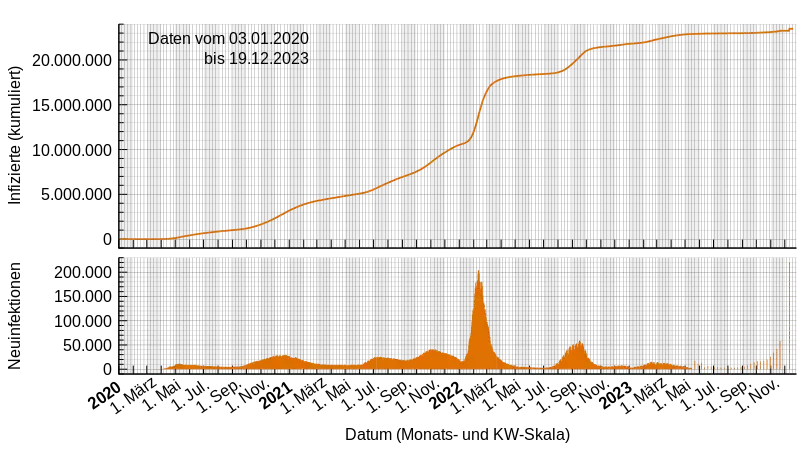Click the "50.000" y-axis tick label
This screenshot has height=451, width=801.
(88, 345)
